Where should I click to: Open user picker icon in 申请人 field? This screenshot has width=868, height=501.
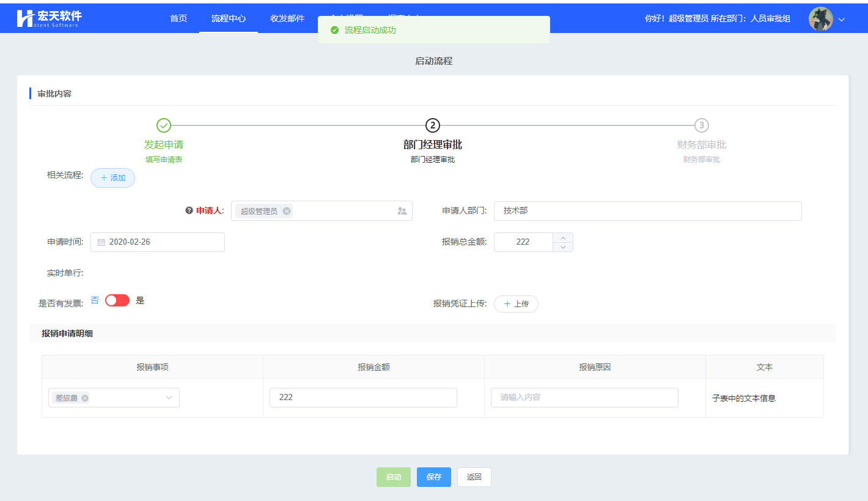(402, 211)
